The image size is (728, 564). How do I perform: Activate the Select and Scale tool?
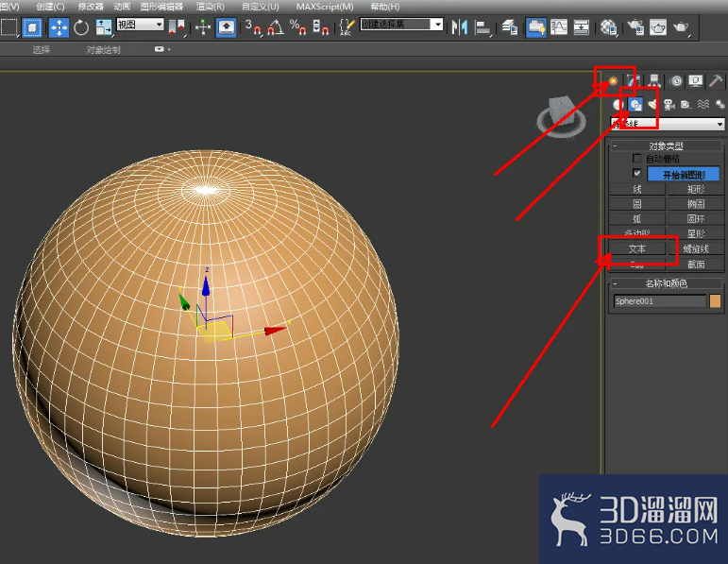(x=103, y=27)
